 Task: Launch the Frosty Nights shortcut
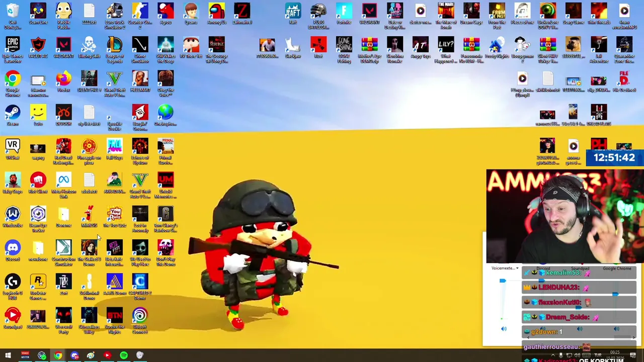497,48
